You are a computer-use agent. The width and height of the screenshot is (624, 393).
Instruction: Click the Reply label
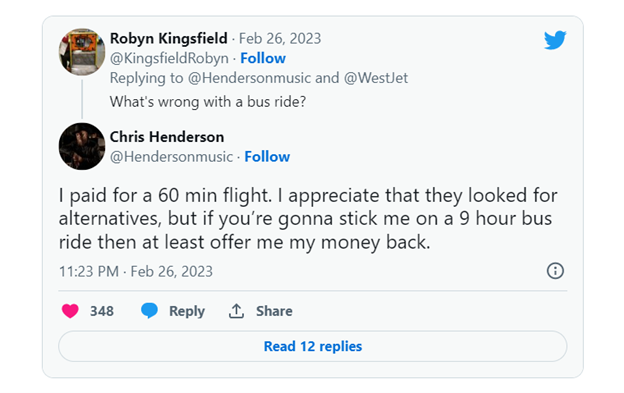187,311
